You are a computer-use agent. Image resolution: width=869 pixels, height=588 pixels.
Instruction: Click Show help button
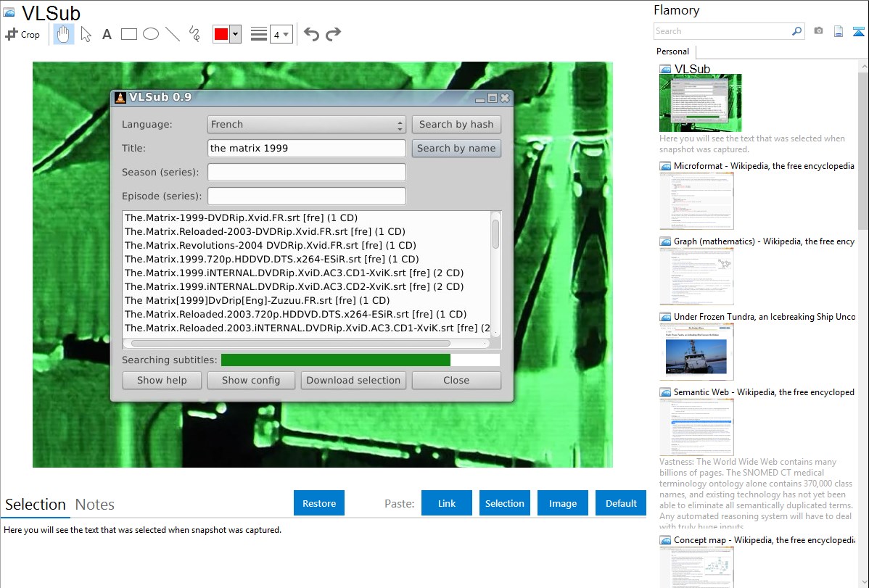click(x=162, y=380)
